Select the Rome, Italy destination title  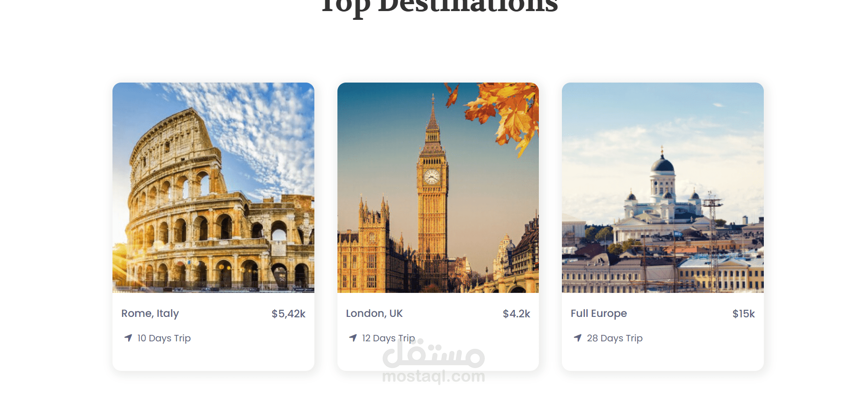150,314
